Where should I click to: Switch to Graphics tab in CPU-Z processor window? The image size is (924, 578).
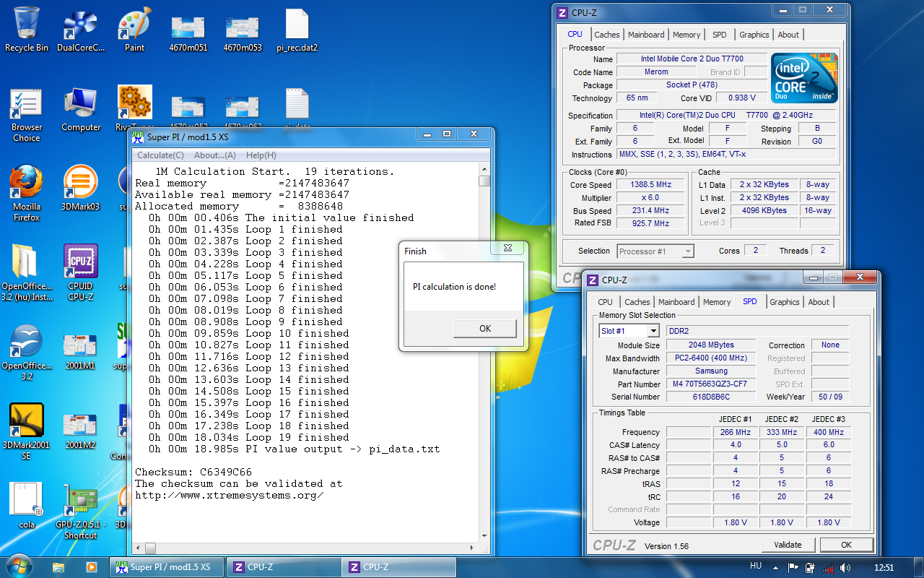point(754,35)
